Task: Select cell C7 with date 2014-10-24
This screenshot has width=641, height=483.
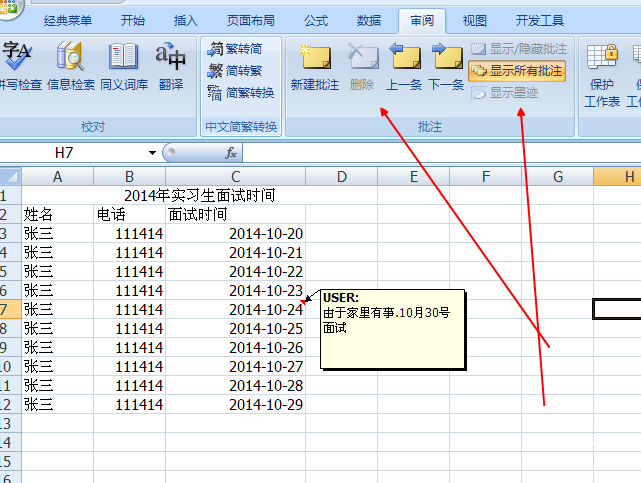Action: tap(235, 310)
